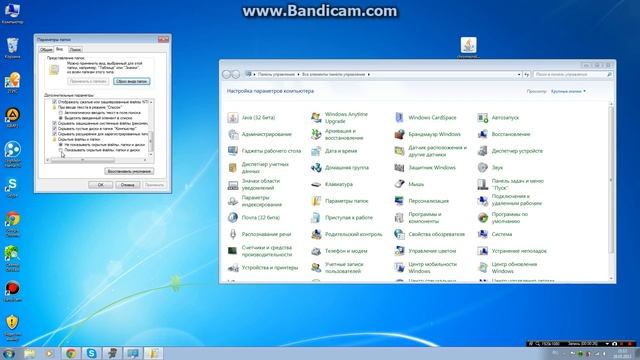Click the Мышь icon
Image resolution: width=640 pixels, height=360 pixels.
[400, 184]
